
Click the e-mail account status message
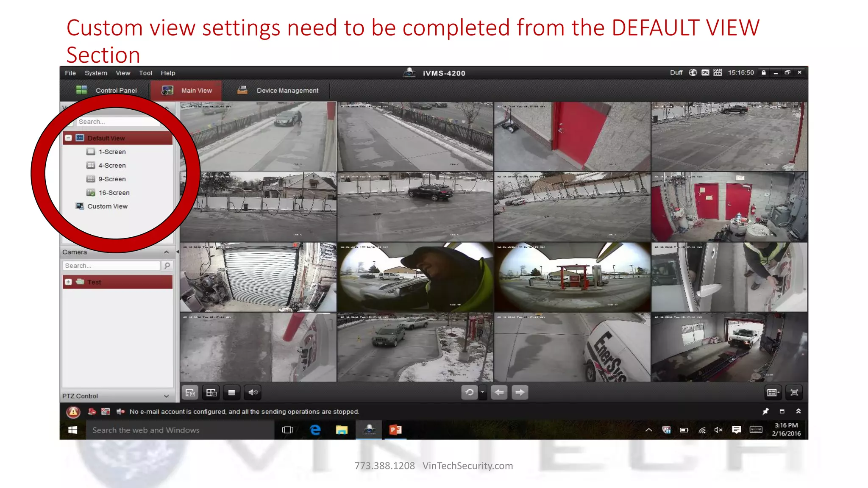click(244, 412)
